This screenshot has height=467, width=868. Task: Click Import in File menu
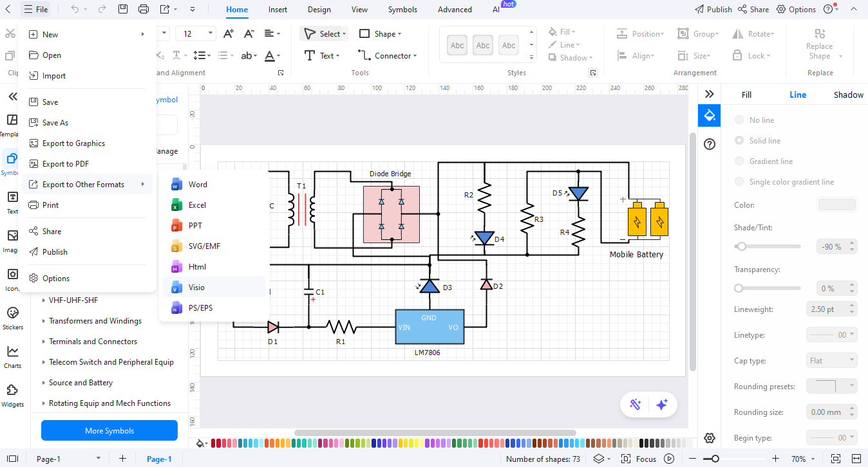87,76
